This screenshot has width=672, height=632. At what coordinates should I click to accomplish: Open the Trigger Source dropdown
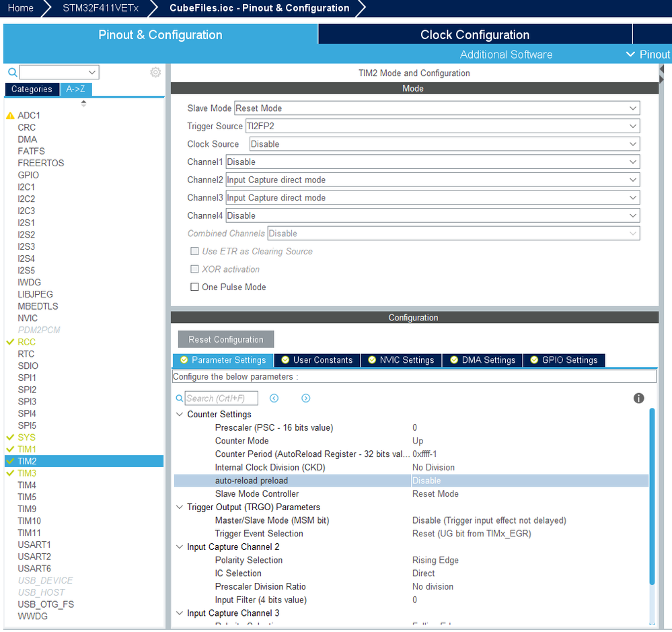[443, 126]
